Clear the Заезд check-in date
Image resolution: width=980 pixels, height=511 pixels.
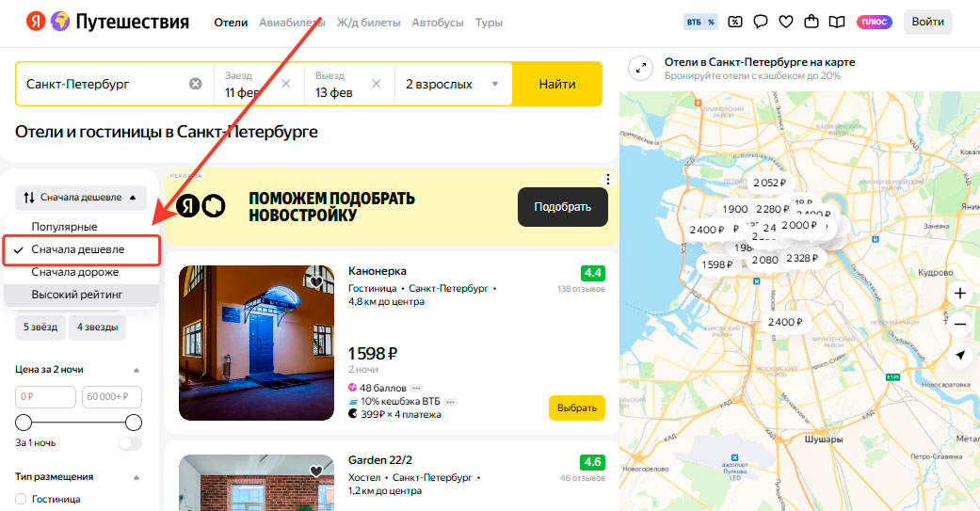(285, 84)
